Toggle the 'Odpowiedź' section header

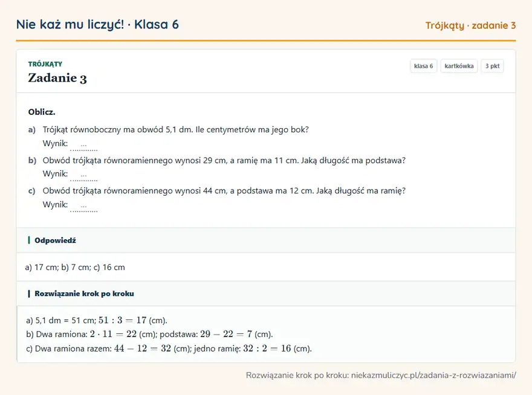(266, 240)
